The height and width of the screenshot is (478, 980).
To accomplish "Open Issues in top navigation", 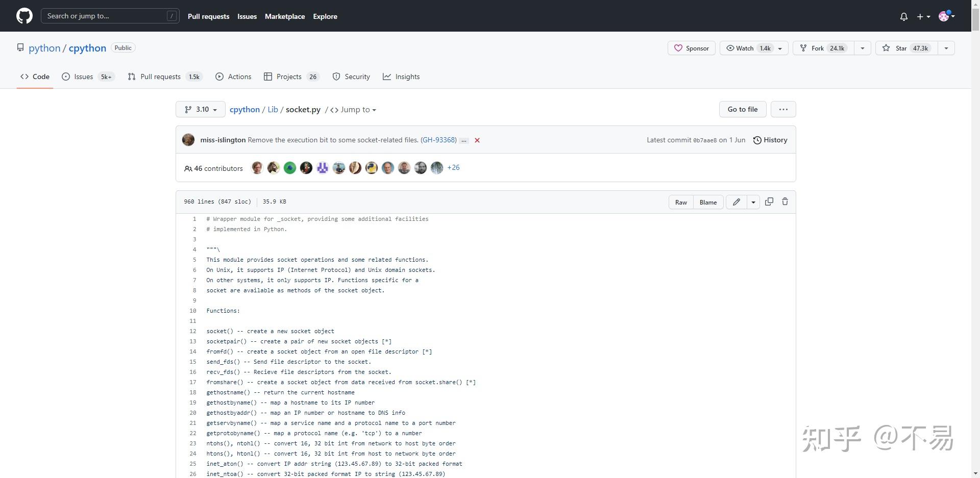I will (247, 16).
